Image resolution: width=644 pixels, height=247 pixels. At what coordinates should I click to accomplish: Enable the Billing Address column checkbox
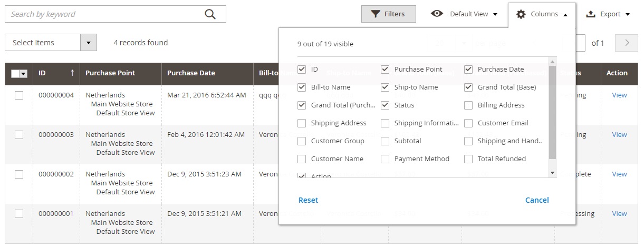[468, 105]
